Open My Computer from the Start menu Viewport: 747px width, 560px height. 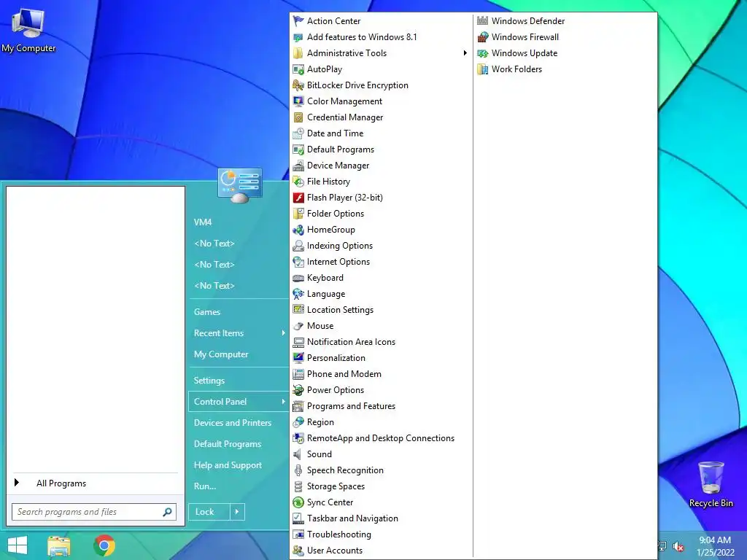point(221,354)
